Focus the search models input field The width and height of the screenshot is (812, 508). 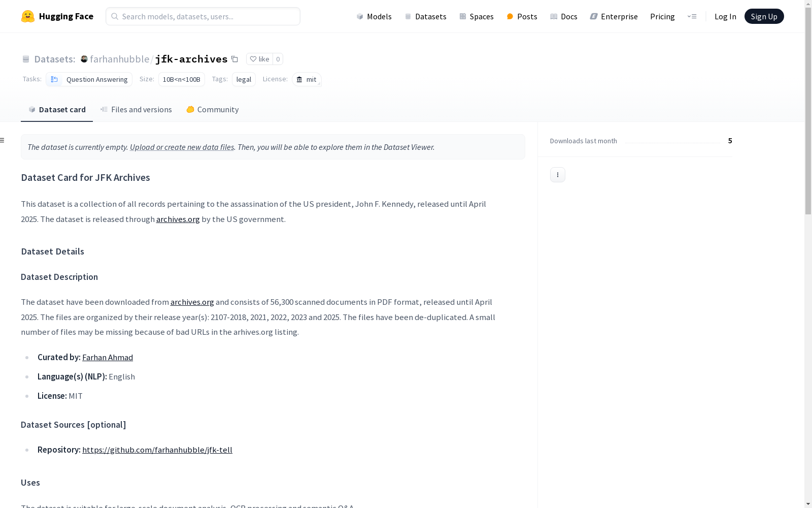coord(203,16)
